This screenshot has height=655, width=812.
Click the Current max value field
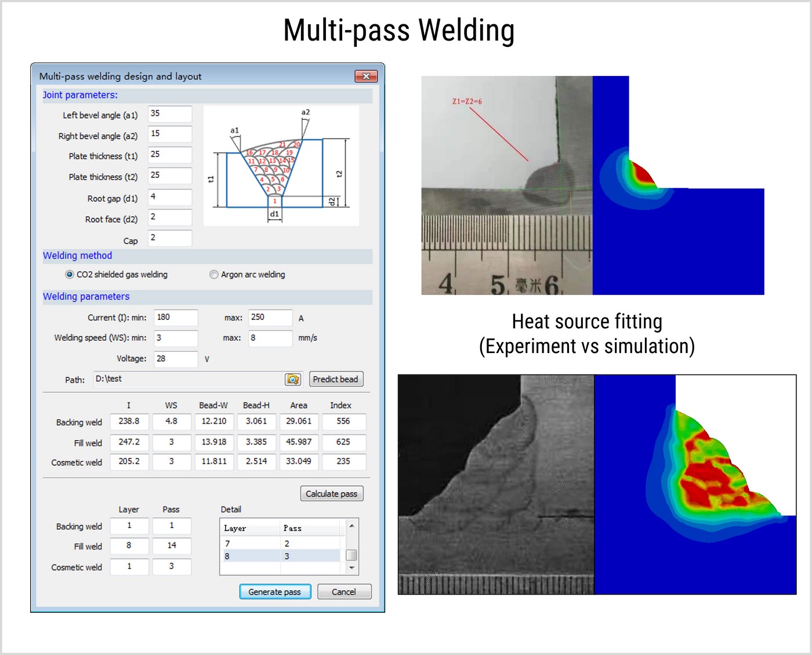tap(270, 318)
